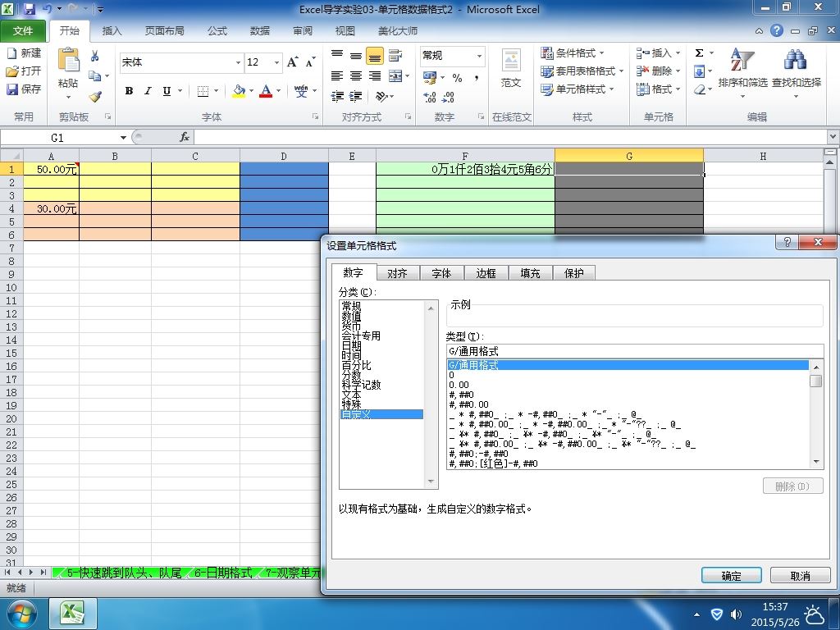The image size is (840, 630).
Task: Click the 排序和筛选 sort and filter icon
Action: [742, 60]
